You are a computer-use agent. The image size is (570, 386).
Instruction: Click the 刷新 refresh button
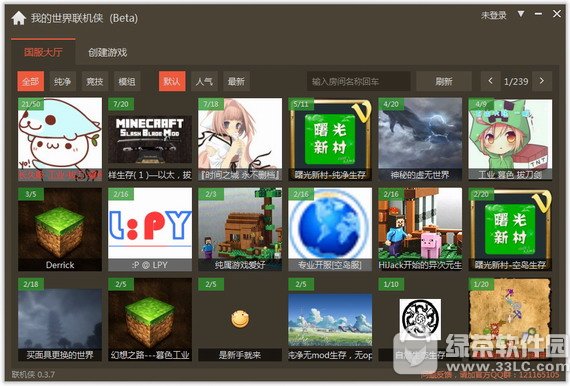[x=444, y=81]
